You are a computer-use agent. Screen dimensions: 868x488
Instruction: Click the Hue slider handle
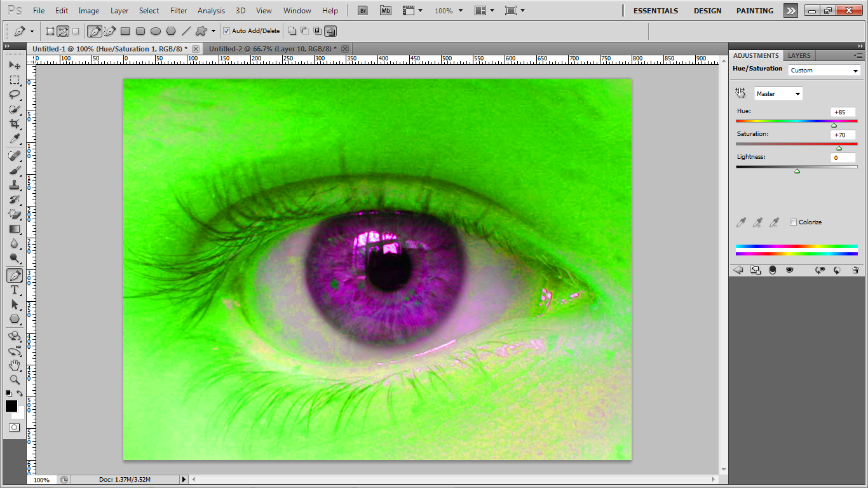[x=834, y=125]
